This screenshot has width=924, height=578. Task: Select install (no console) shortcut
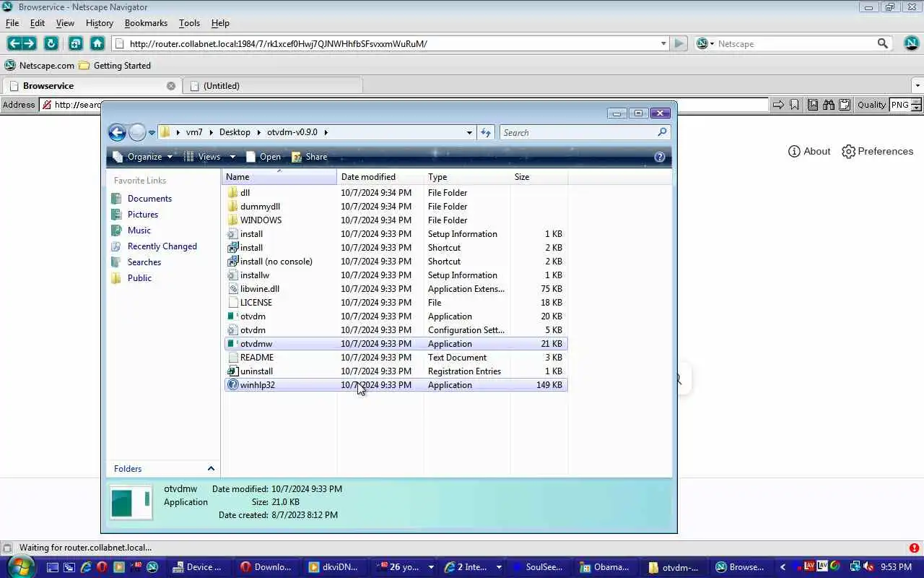270,262
